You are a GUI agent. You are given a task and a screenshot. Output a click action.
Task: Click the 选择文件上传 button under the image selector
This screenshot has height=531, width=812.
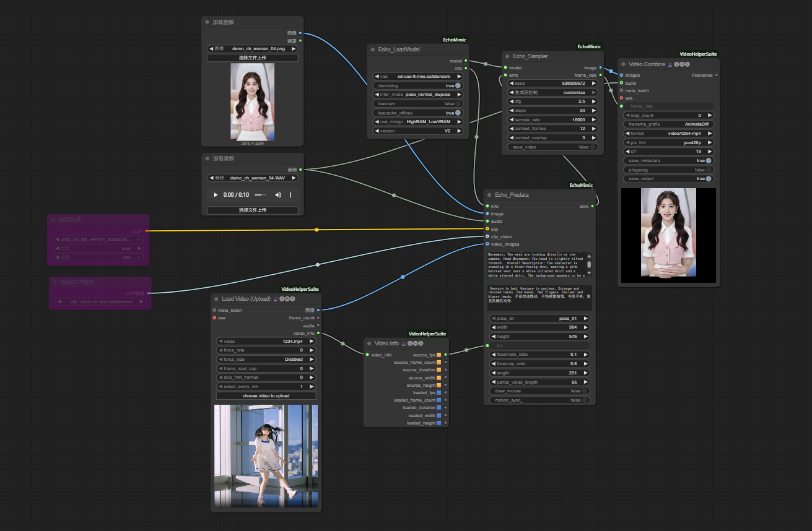pyautogui.click(x=252, y=58)
